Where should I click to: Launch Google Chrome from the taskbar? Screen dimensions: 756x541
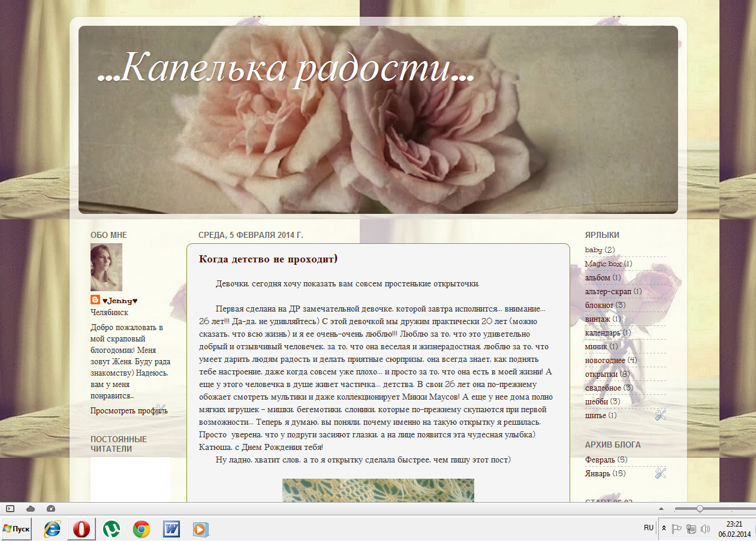(x=141, y=528)
